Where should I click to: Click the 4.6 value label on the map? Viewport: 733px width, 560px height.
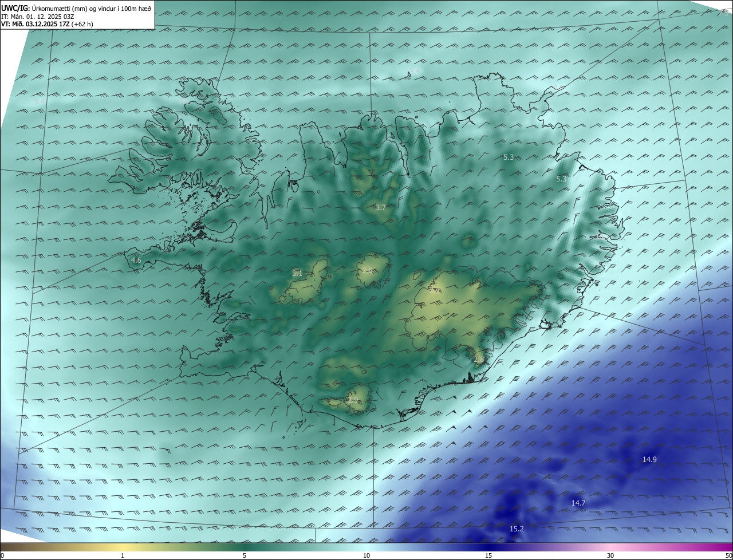click(x=136, y=260)
